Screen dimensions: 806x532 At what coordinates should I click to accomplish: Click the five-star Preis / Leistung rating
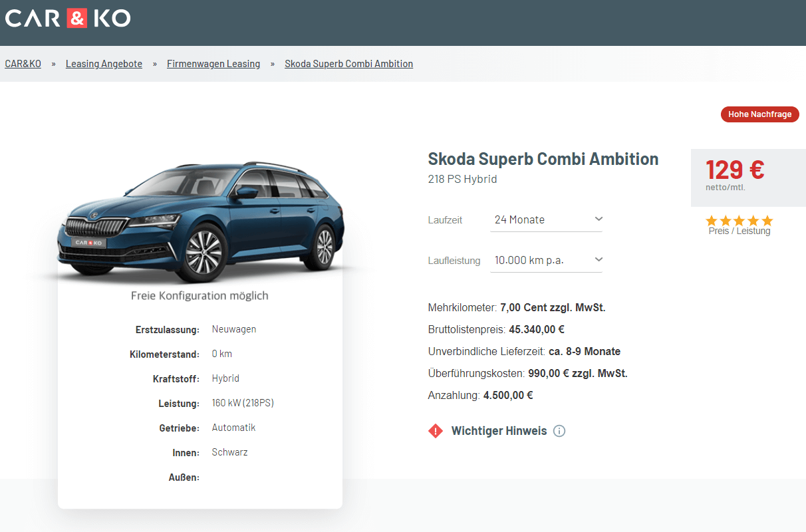tap(739, 220)
